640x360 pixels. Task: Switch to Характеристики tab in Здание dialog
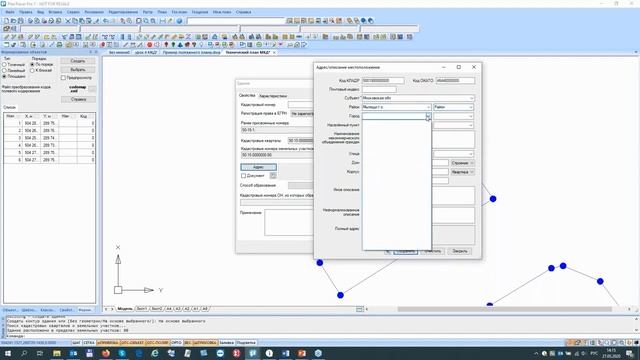pos(273,96)
